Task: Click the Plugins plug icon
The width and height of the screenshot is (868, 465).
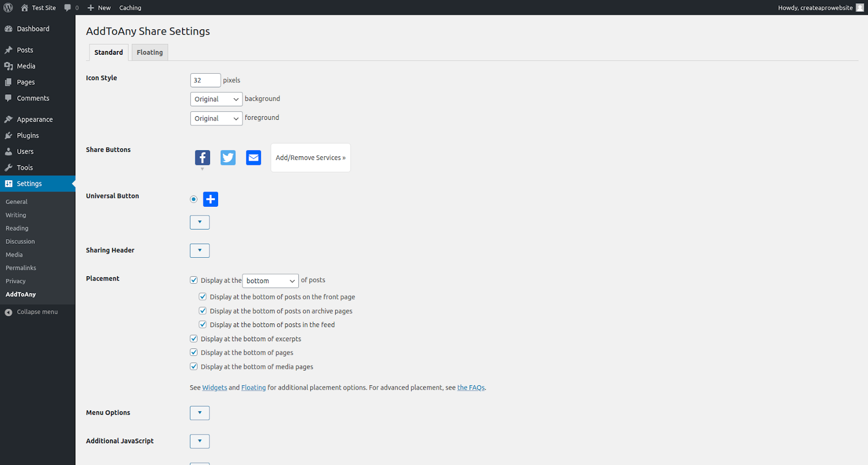Action: pos(9,136)
